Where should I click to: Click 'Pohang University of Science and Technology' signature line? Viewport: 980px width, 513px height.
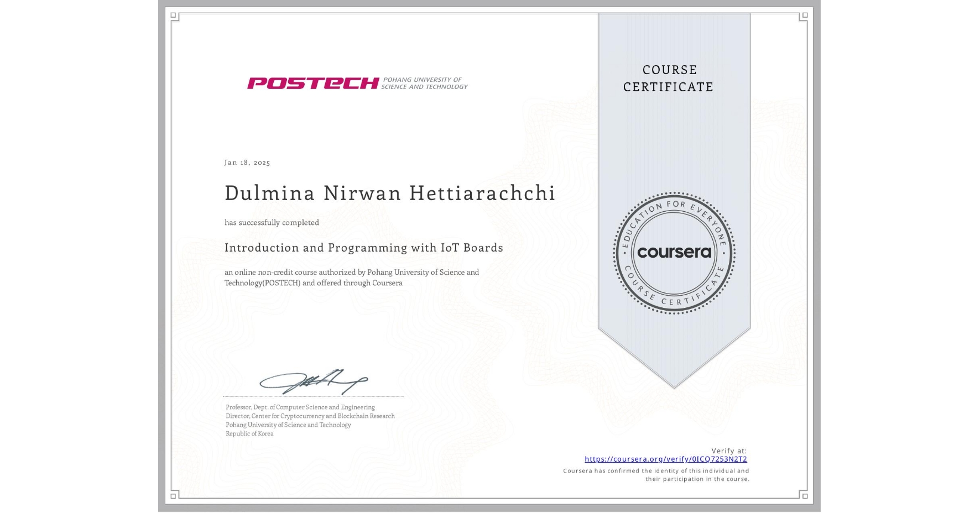pos(288,425)
